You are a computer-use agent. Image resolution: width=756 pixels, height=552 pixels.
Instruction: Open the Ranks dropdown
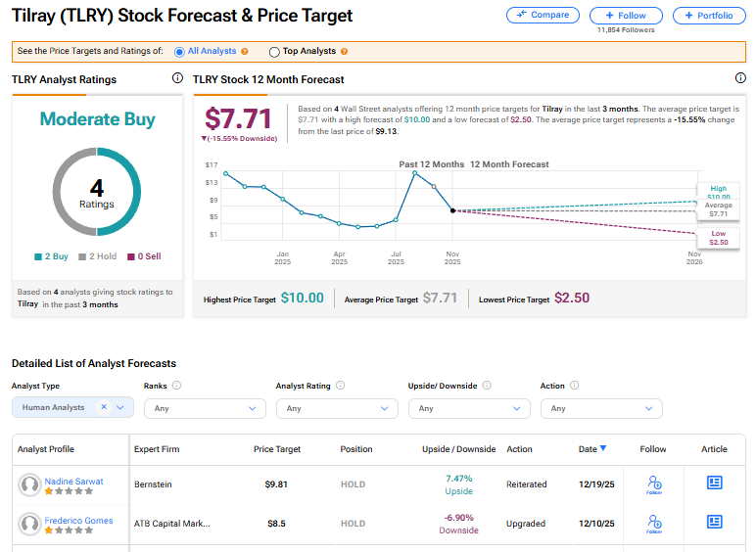pyautogui.click(x=204, y=408)
